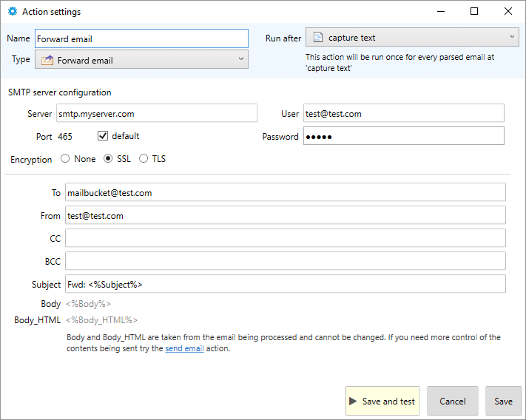This screenshot has width=526, height=420.
Task: Click the Name input field
Action: (141, 38)
